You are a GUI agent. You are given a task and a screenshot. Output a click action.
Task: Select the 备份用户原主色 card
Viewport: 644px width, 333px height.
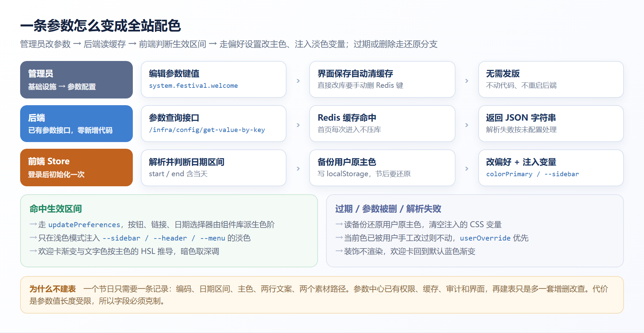[x=382, y=168]
